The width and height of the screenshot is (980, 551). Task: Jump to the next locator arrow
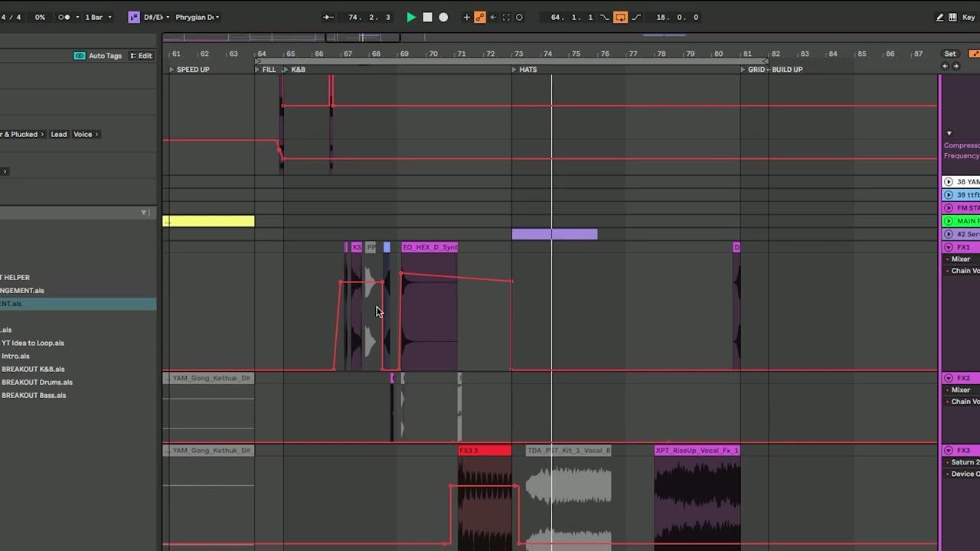click(x=955, y=67)
